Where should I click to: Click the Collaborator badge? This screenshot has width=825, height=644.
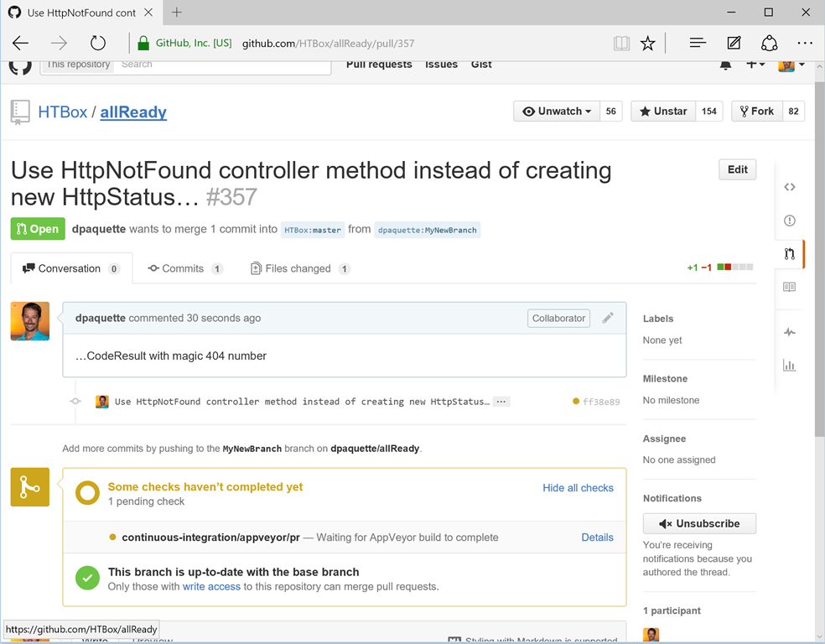tap(558, 319)
